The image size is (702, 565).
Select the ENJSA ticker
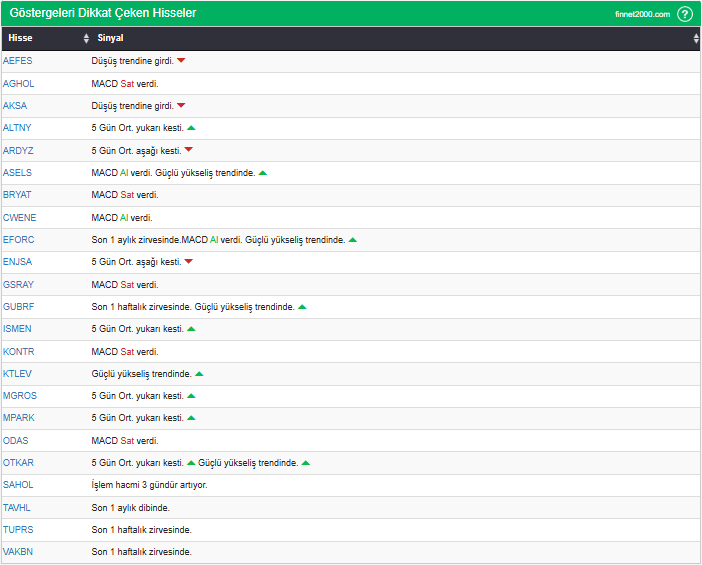pos(17,262)
